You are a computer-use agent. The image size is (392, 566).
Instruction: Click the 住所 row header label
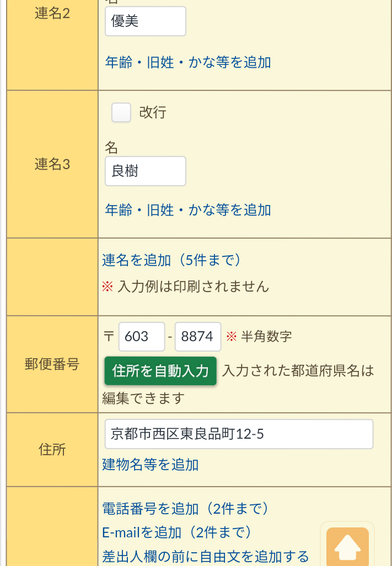pyautogui.click(x=52, y=450)
